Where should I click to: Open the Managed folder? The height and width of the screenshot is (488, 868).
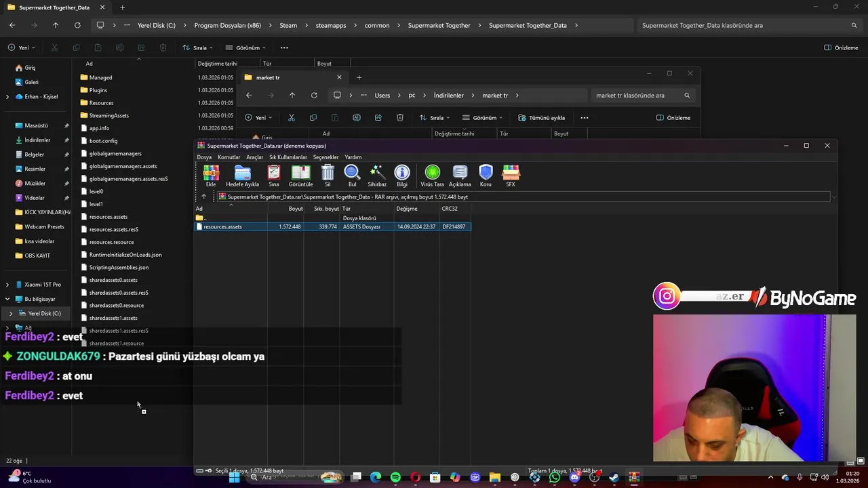point(100,77)
